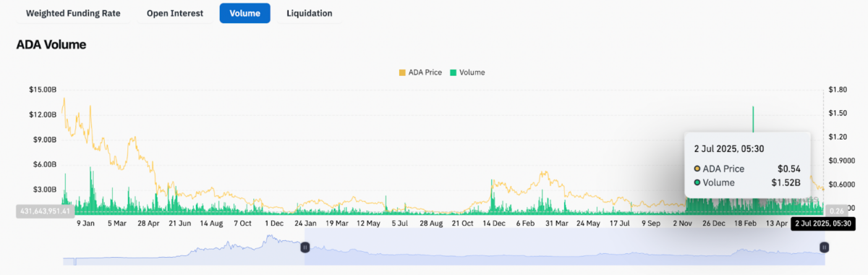The height and width of the screenshot is (275, 868).
Task: Click the 1 Dec date label
Action: (273, 224)
